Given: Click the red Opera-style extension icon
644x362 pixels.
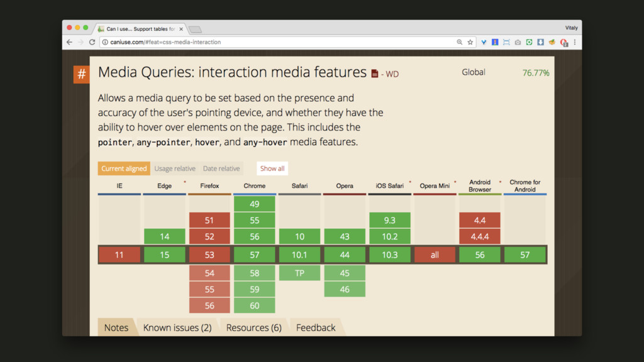Looking at the screenshot, I should click(x=564, y=42).
